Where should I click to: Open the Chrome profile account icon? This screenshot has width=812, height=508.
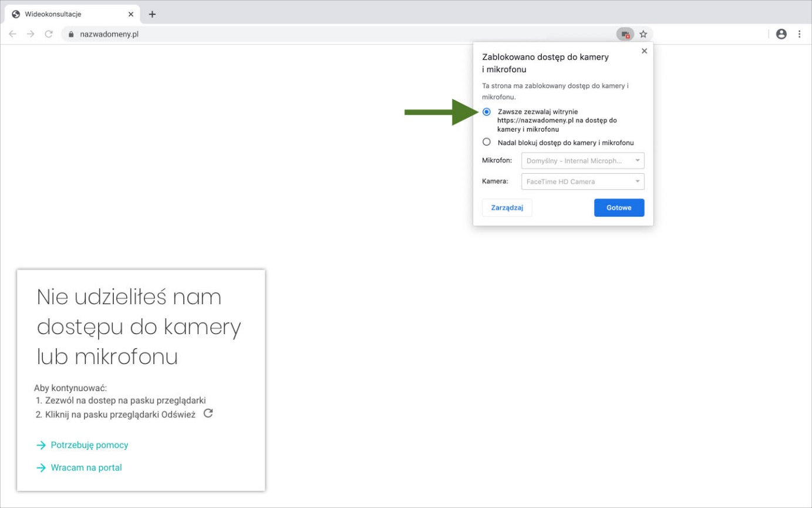click(x=781, y=34)
